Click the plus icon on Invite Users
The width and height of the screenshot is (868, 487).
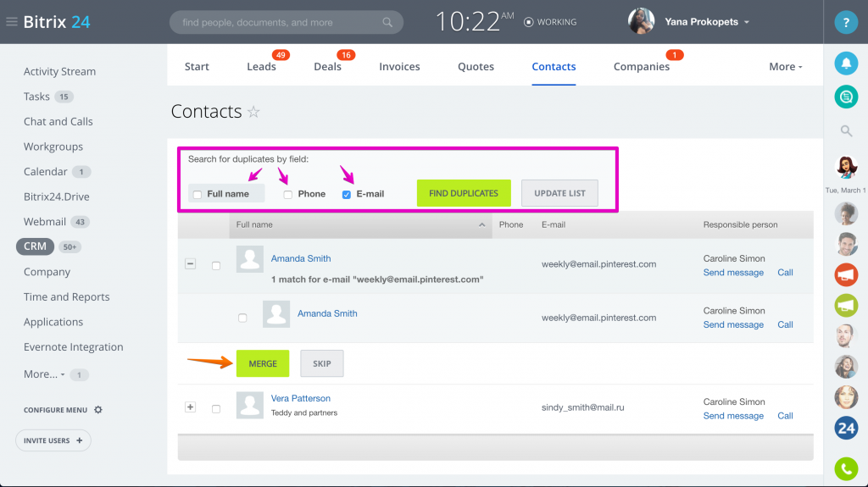pos(79,440)
